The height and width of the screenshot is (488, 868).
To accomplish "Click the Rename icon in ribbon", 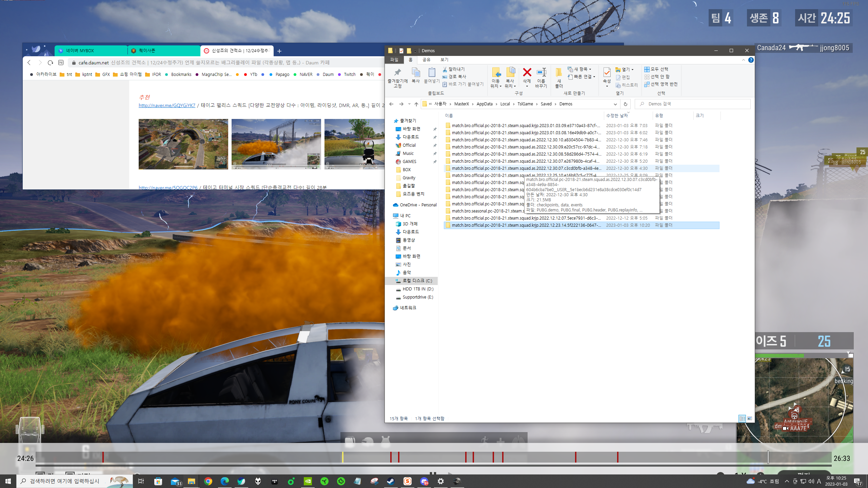I will click(541, 73).
